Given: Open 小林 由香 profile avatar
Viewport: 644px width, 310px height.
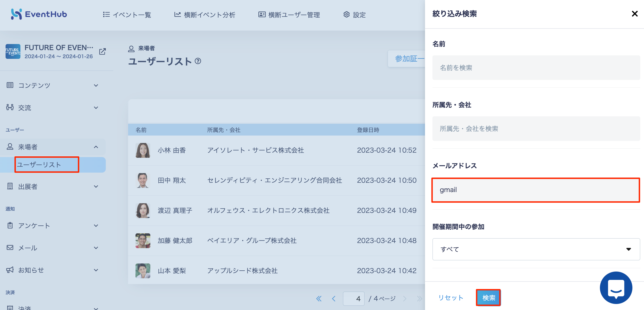Looking at the screenshot, I should pyautogui.click(x=143, y=150).
